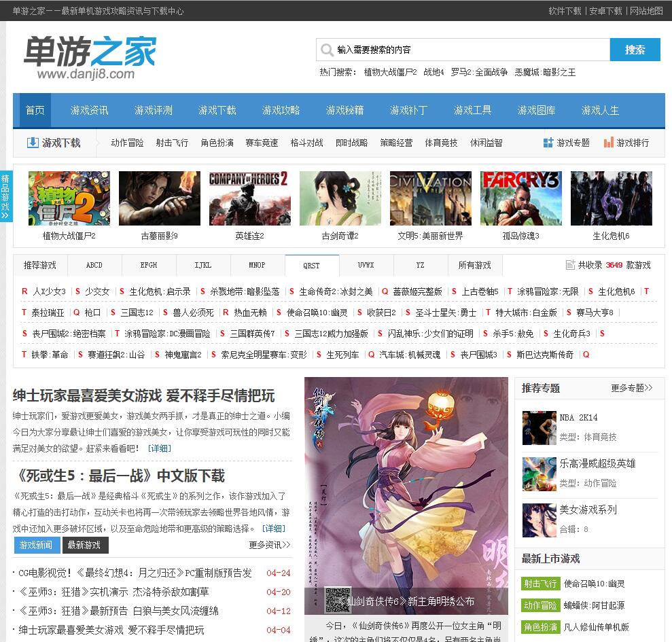Open 网站地图 in top bar
The height and width of the screenshot is (642, 672).
646,11
